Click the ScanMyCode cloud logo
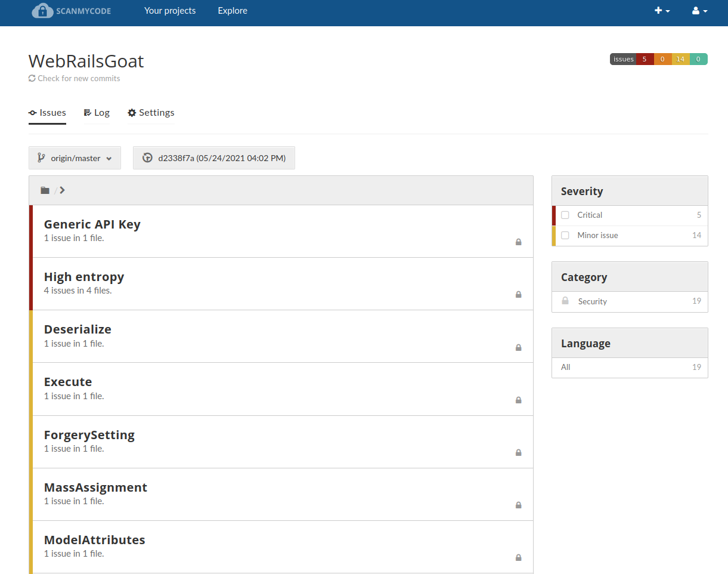Screen dimensions: 728x574 (x=43, y=11)
